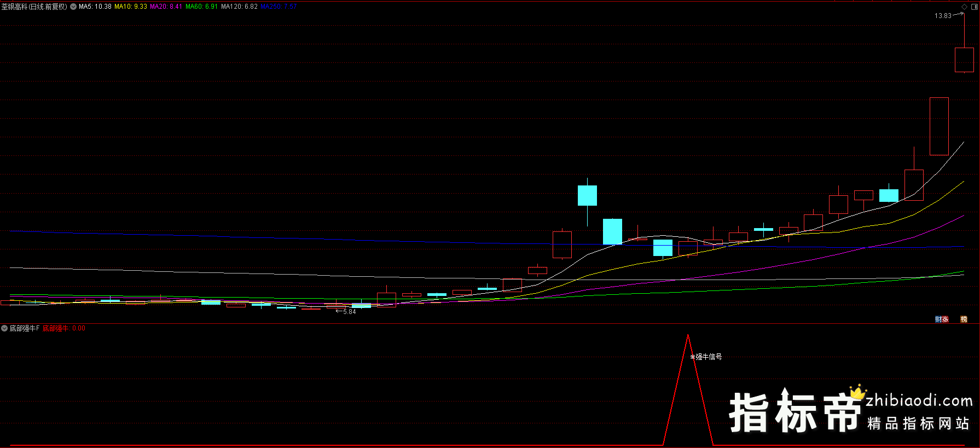
Task: Click the 底部强牛F indicator name
Action: click(x=24, y=328)
